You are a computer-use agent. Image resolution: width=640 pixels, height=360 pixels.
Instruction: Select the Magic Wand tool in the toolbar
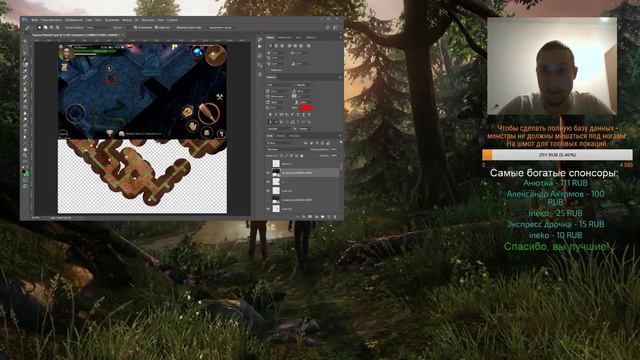click(25, 60)
